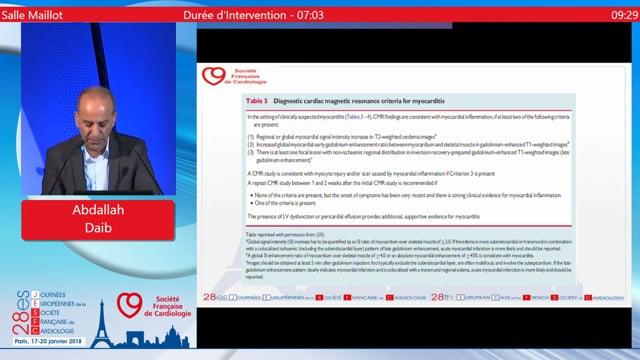The width and height of the screenshot is (640, 360).
Task: Click the Société Française de Cardiologie heart logo on the slide
Action: (234, 76)
